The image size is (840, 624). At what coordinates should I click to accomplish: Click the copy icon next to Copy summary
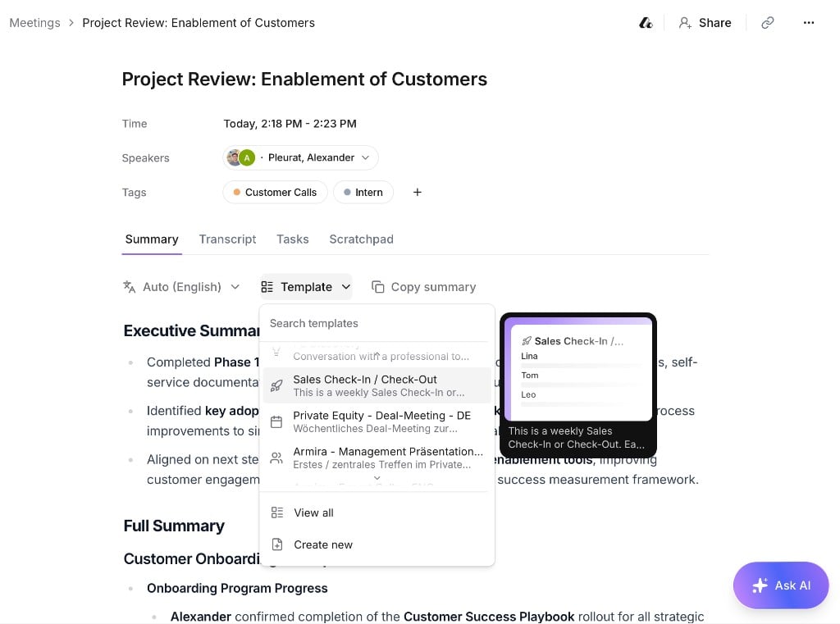[x=377, y=286]
